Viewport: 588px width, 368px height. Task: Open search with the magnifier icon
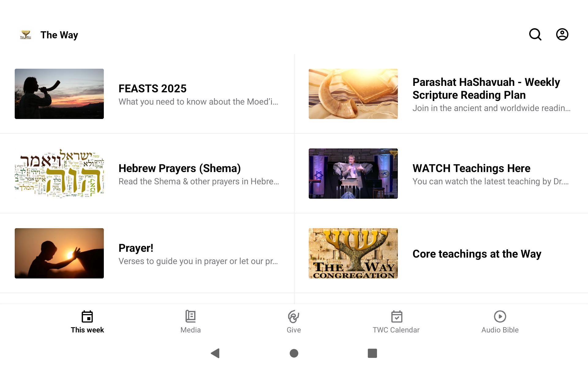(x=535, y=34)
